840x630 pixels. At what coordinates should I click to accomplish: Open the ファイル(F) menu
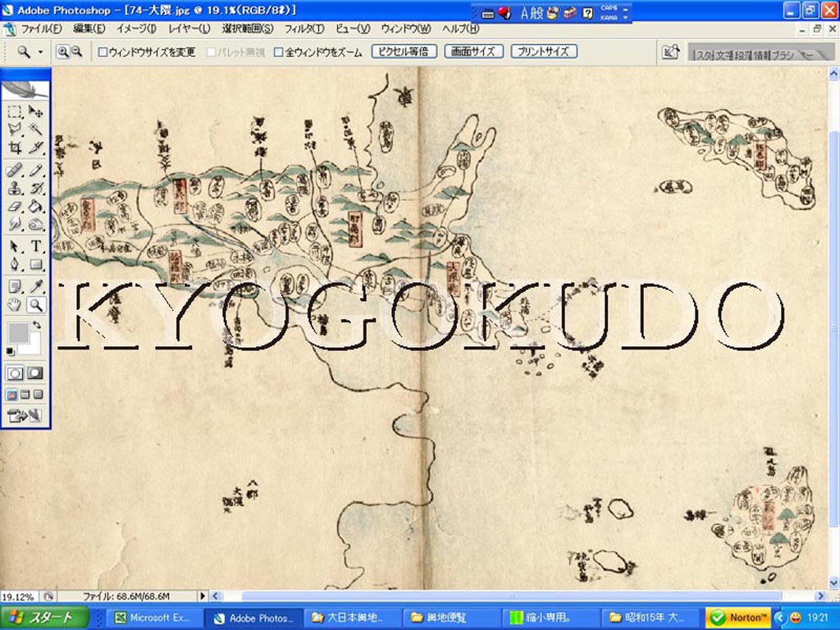click(x=41, y=29)
